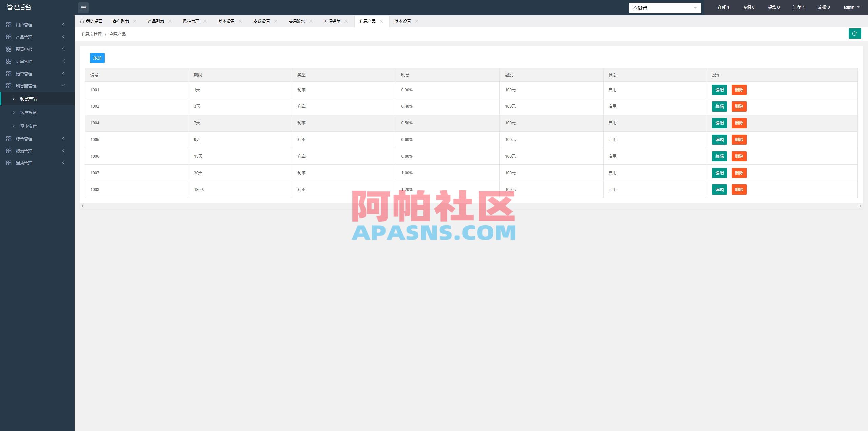Screen dimensions: 868x431
Task: Open the 不设置 dropdown selector
Action: tap(665, 7)
